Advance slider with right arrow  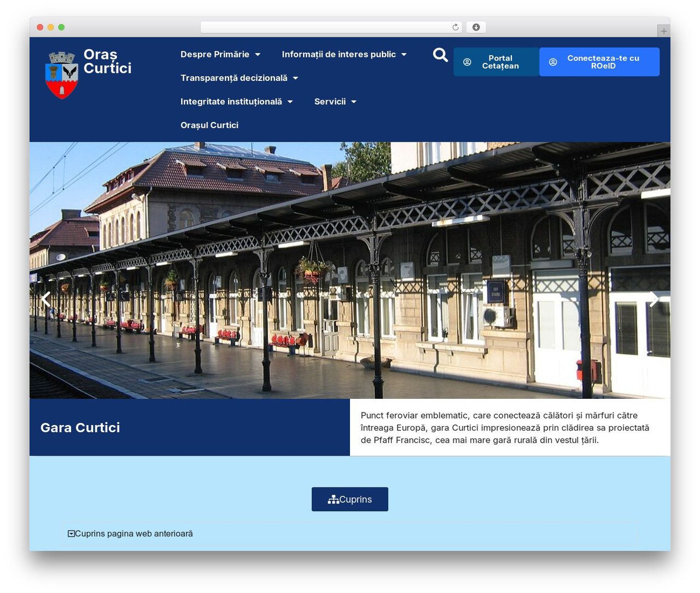[654, 299]
